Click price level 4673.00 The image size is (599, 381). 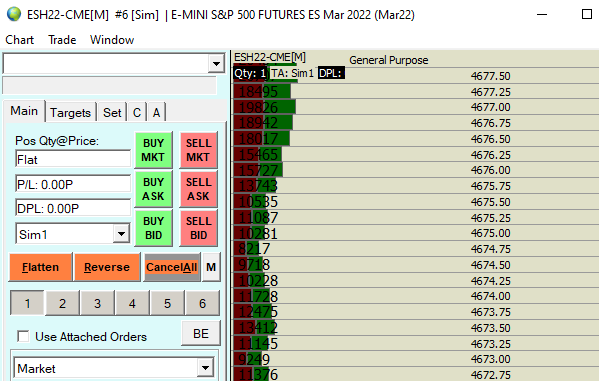(x=491, y=359)
